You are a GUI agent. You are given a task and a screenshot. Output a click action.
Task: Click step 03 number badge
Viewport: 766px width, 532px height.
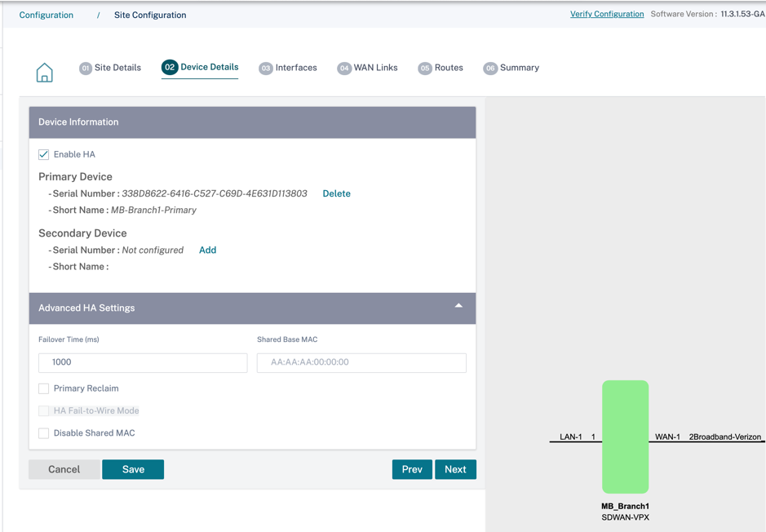tap(265, 68)
